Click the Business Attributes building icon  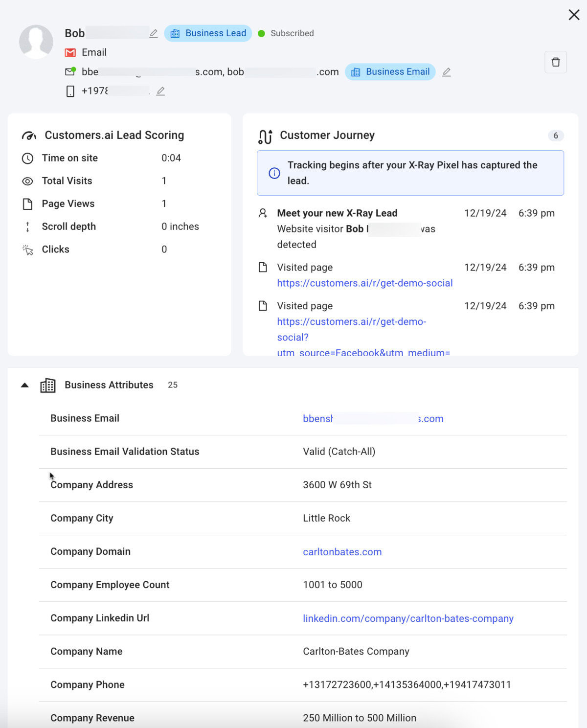tap(48, 386)
